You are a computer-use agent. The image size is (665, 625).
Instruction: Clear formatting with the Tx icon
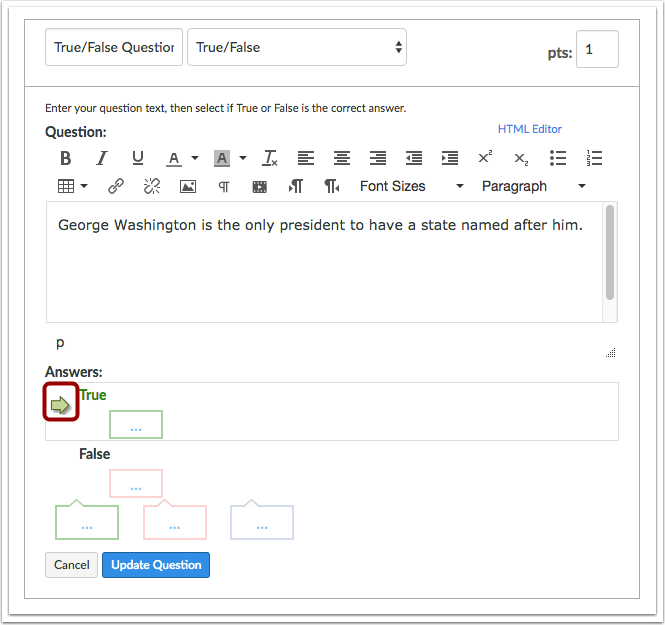click(270, 159)
